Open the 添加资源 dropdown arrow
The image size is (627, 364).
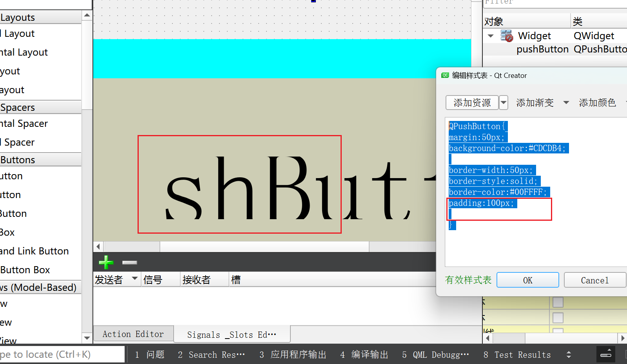pyautogui.click(x=504, y=103)
